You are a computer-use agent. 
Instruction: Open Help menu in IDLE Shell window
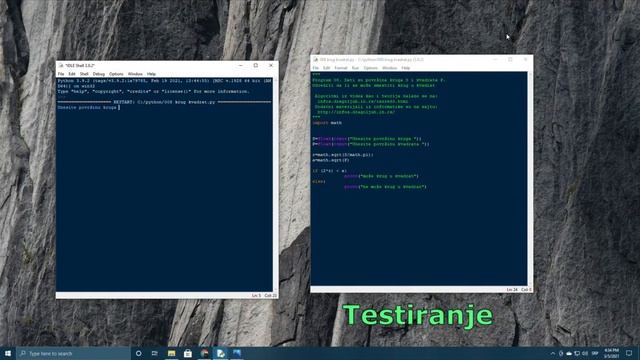point(151,74)
